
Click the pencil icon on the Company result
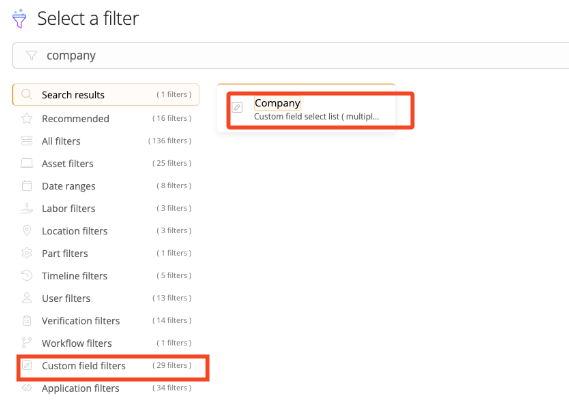click(237, 107)
